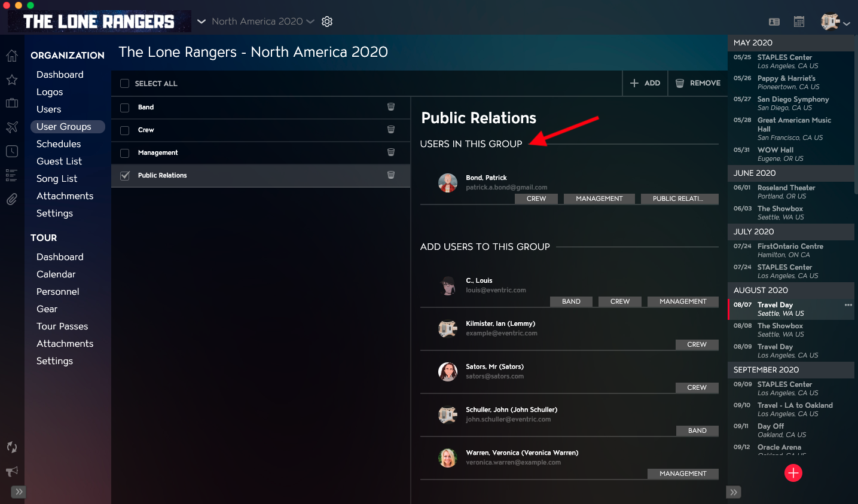Select 07/24 FirstOntario Centre event
858x504 pixels.
click(x=790, y=251)
